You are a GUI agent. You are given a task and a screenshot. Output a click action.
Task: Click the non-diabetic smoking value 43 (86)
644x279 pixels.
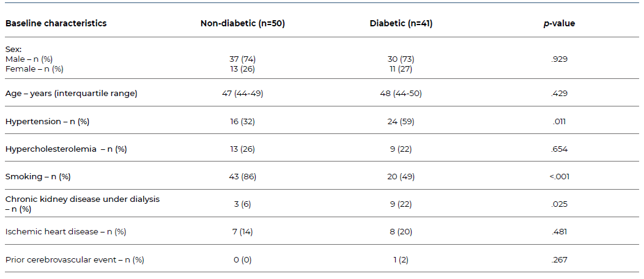(x=243, y=176)
